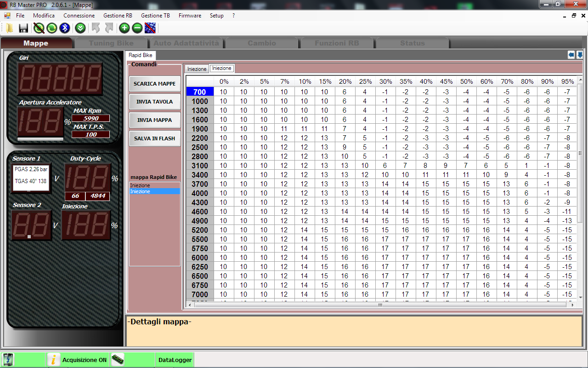Image resolution: width=588 pixels, height=368 pixels.
Task: Open file with the folder toolbar icon
Action: tap(10, 28)
